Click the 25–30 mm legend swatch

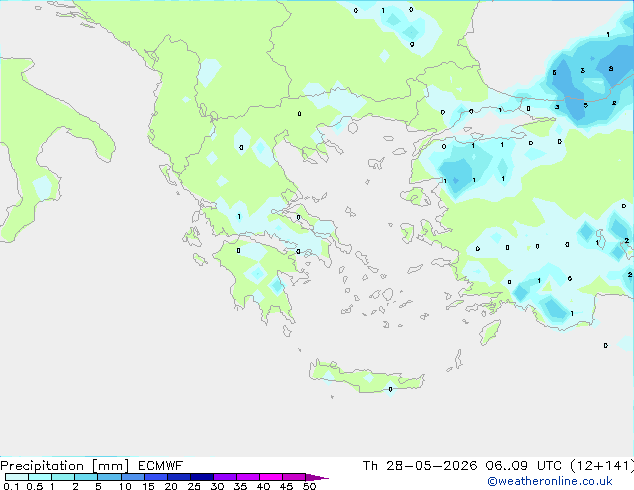pos(201,477)
